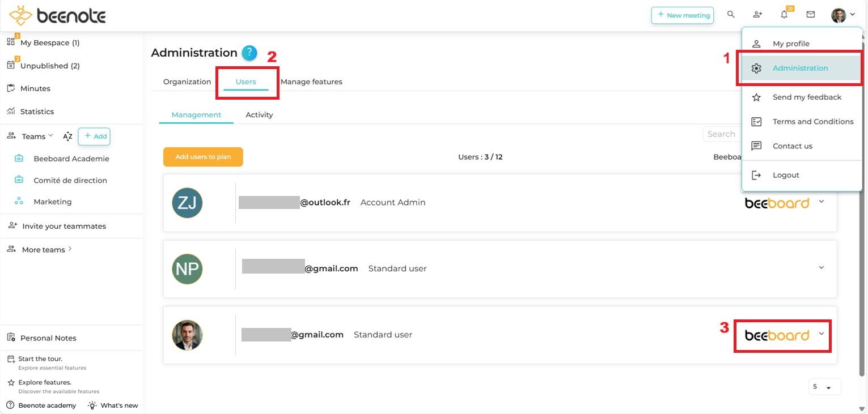Sort teams with the AZ icon

tap(67, 136)
